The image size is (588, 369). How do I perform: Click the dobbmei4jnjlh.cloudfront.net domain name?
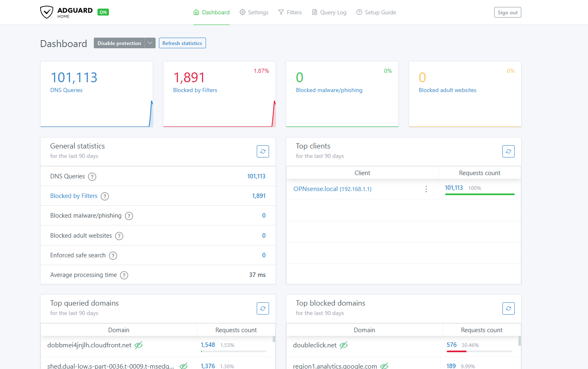pyautogui.click(x=89, y=345)
